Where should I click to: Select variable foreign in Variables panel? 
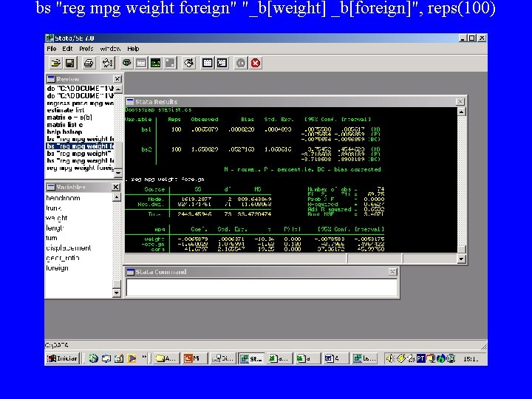(57, 268)
